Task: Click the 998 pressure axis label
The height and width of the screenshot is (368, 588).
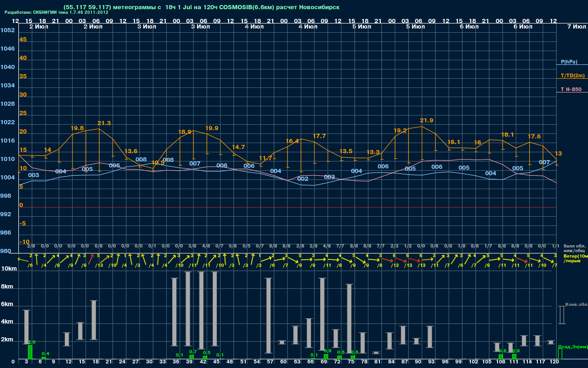Action: pyautogui.click(x=6, y=196)
